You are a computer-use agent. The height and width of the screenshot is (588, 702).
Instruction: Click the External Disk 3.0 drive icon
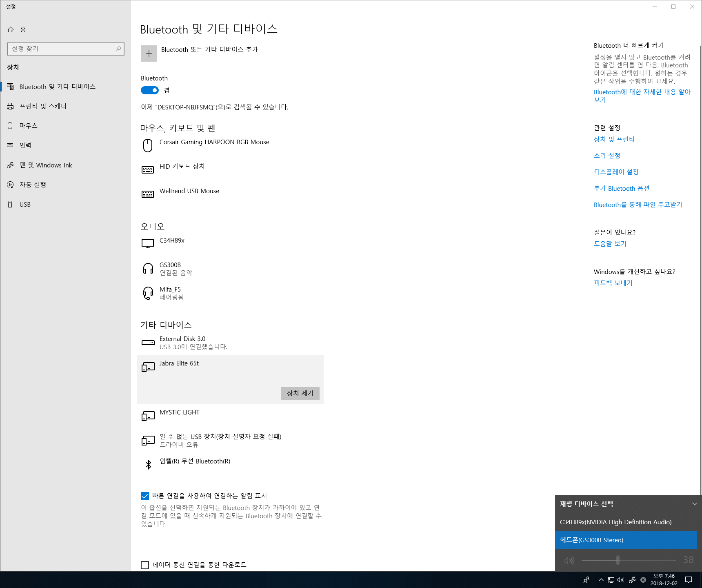[x=148, y=343]
